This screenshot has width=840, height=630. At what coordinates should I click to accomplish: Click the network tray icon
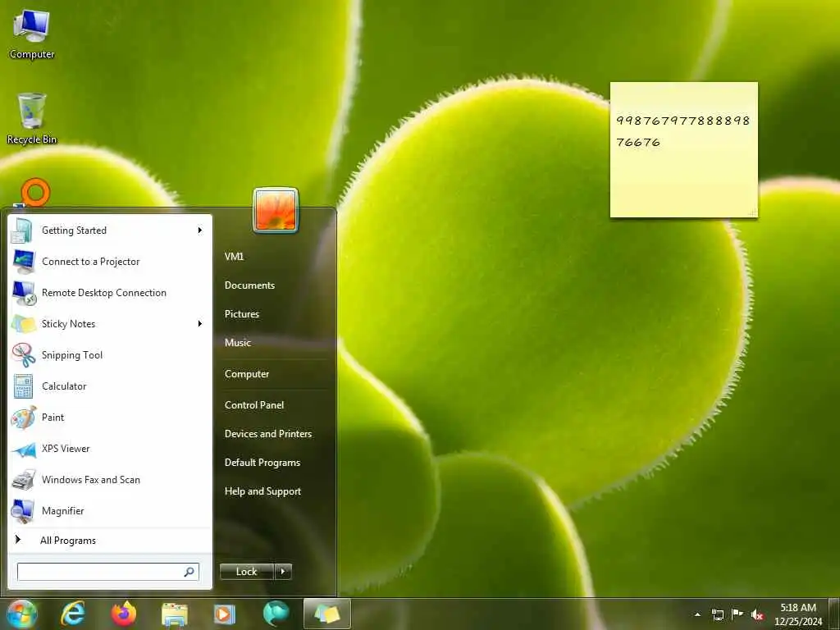pos(717,614)
